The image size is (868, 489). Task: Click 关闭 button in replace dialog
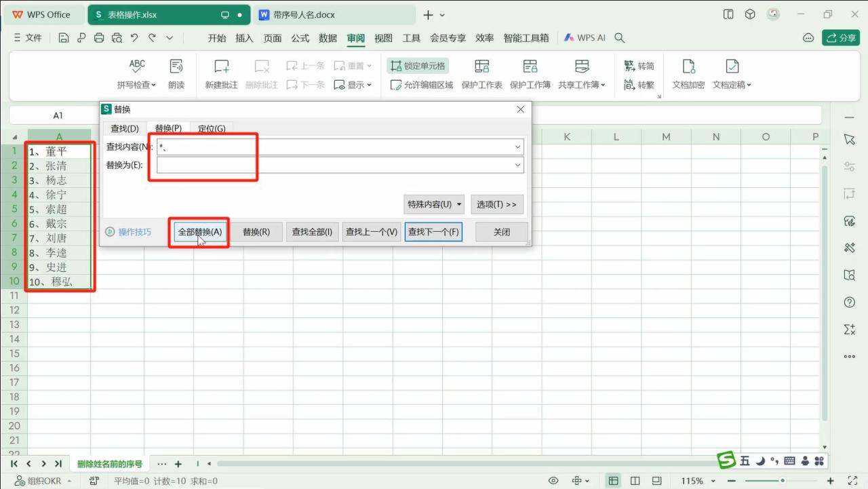pos(502,232)
